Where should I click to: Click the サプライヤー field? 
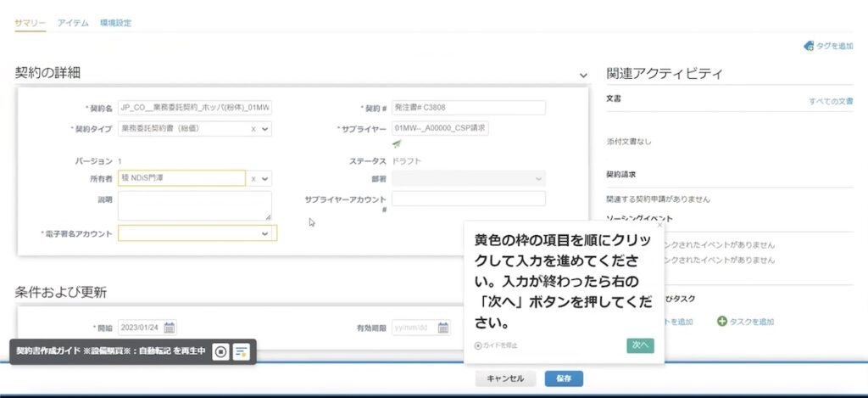click(440, 129)
